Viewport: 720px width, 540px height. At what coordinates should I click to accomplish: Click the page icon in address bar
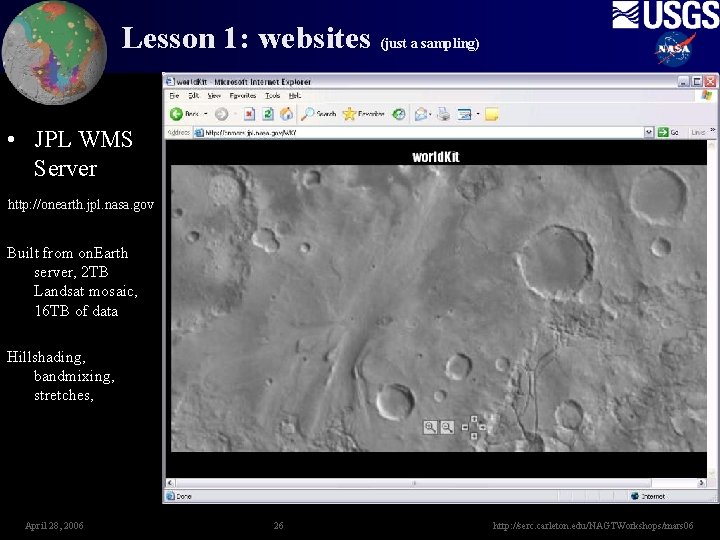click(x=199, y=133)
